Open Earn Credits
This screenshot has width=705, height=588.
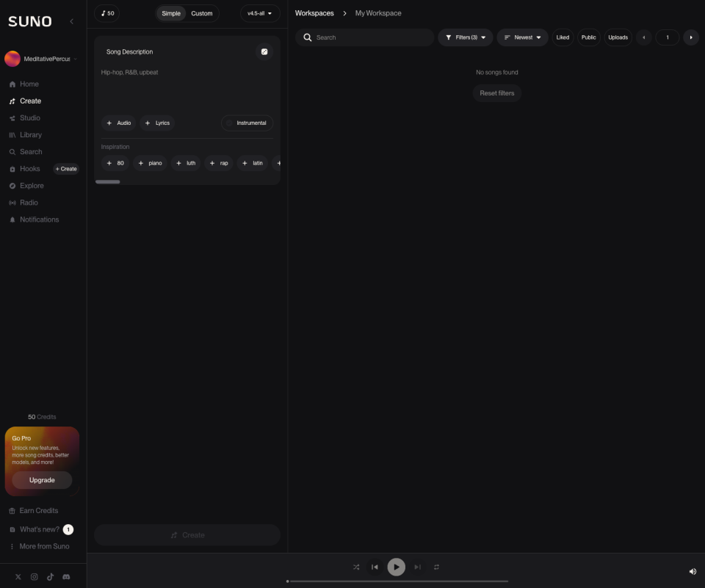[x=34, y=511]
